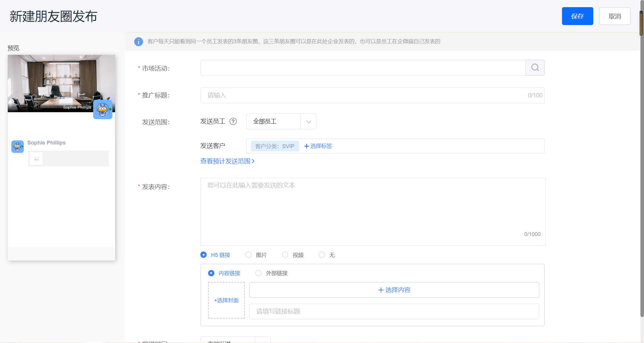Focus the 发表内容 text area

373,212
